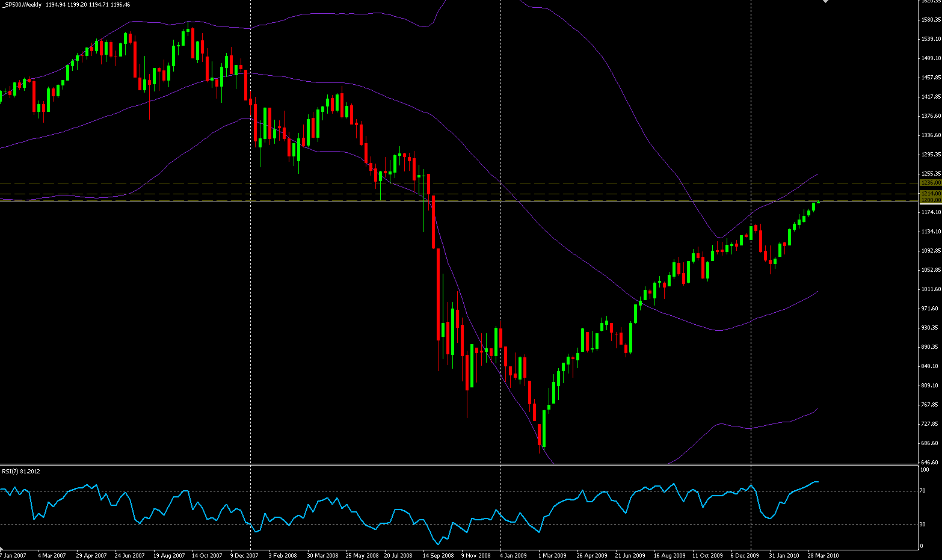Click the _SP500,Weekly chart title text
942x560 pixels.
[x=22, y=5]
